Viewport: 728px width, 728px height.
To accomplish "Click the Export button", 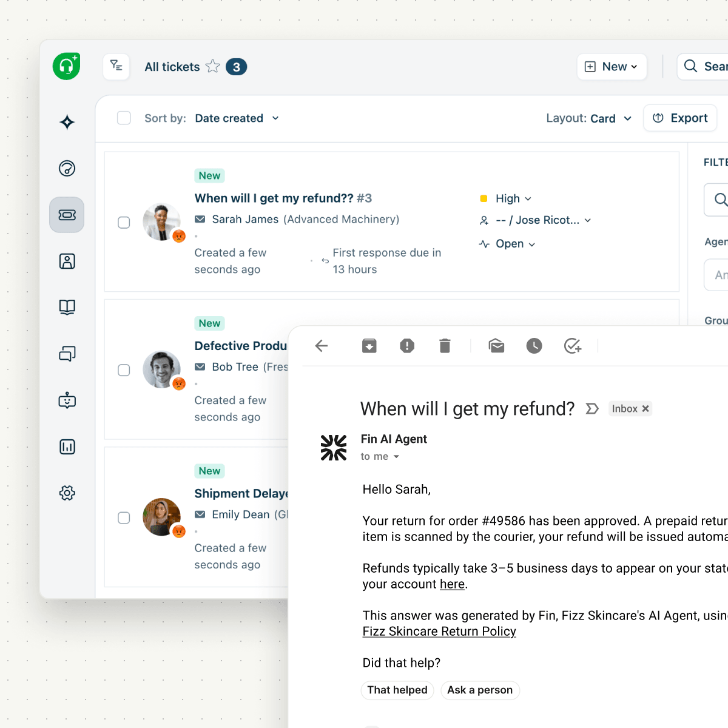I will tap(680, 118).
